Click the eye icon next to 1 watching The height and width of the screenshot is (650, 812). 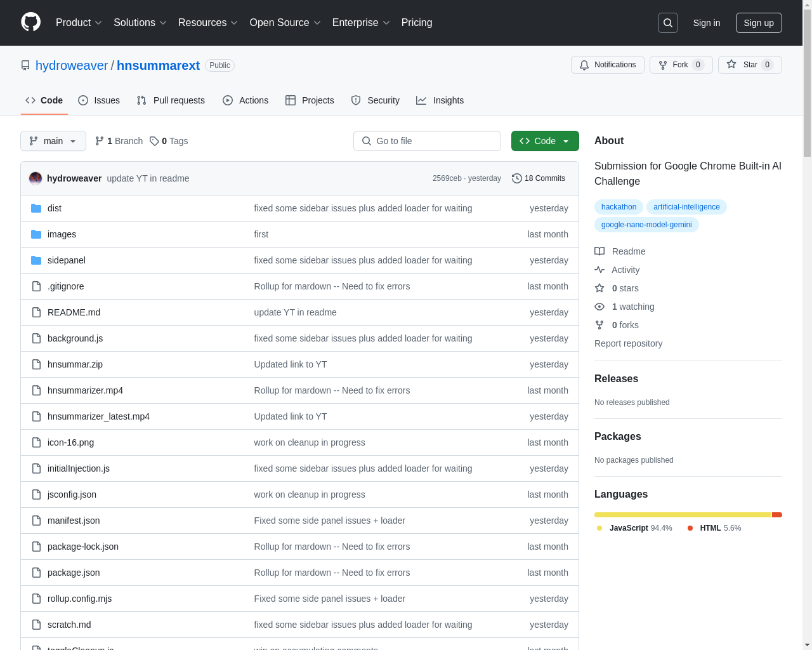point(599,307)
